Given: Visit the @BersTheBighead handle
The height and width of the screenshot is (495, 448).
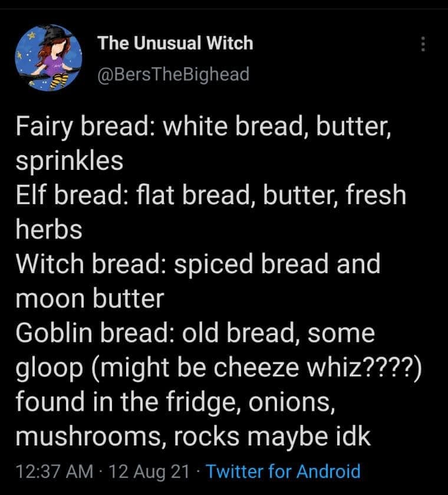Looking at the screenshot, I should pyautogui.click(x=173, y=74).
